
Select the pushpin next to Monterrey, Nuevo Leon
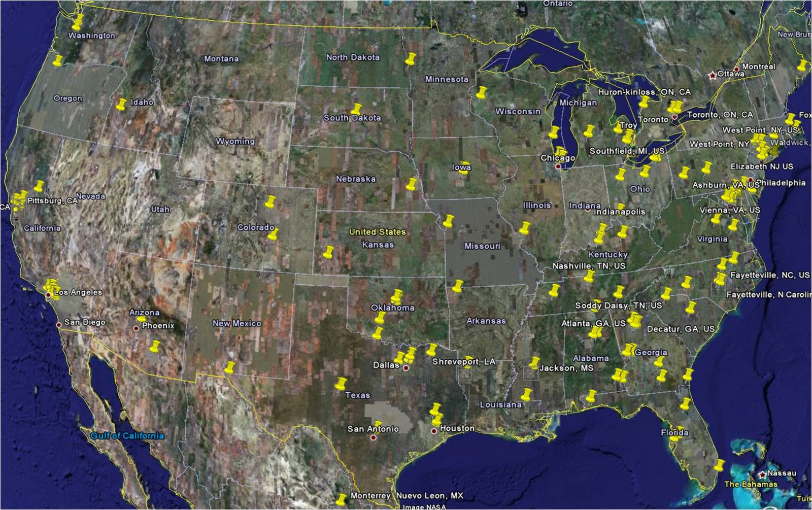[x=342, y=499]
